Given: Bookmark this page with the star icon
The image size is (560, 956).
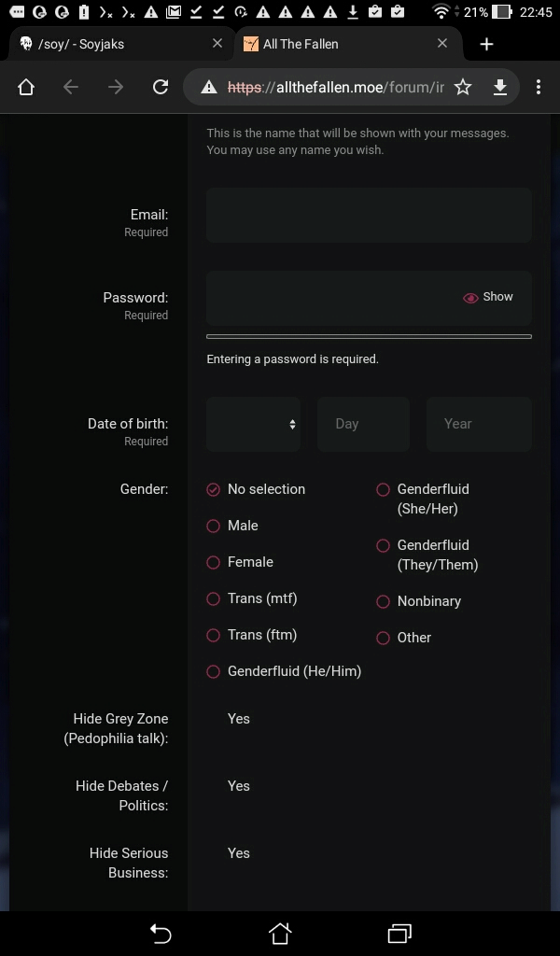Looking at the screenshot, I should click(x=463, y=87).
